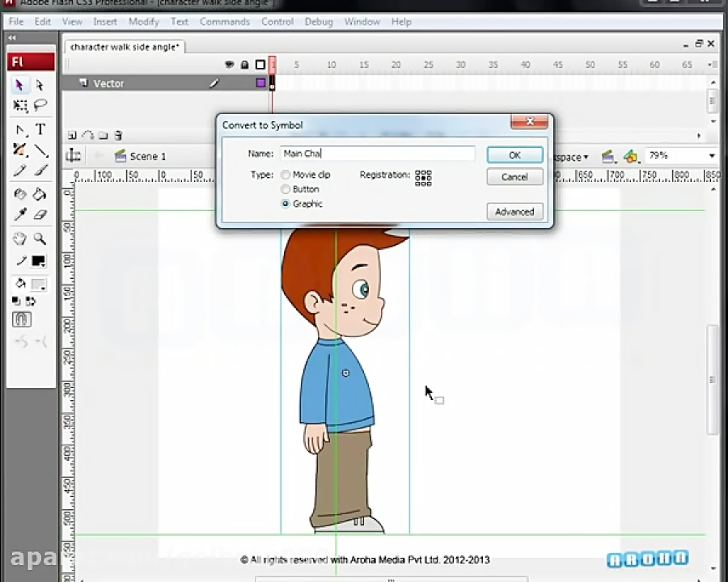Select the Movie clip symbol type
The height and width of the screenshot is (582, 728).
tap(286, 175)
